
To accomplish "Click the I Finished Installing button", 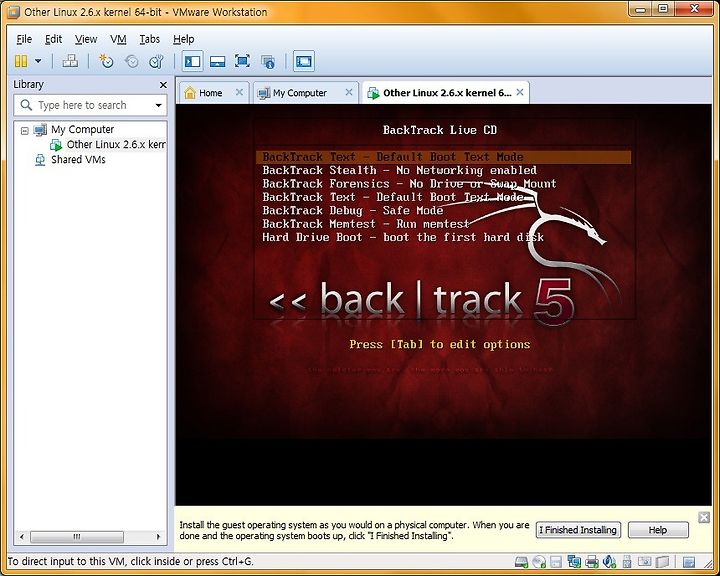I will point(578,530).
